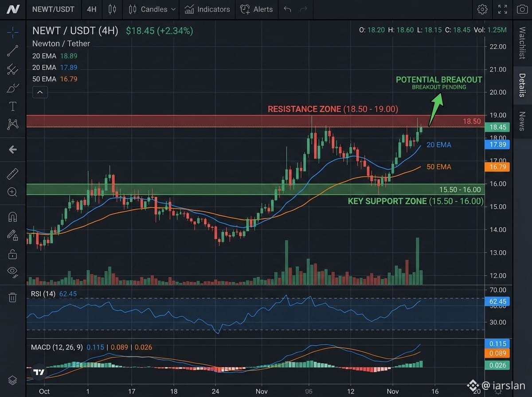532x397 pixels.
Task: Click the RSI (14) indicator label
Action: point(43,294)
